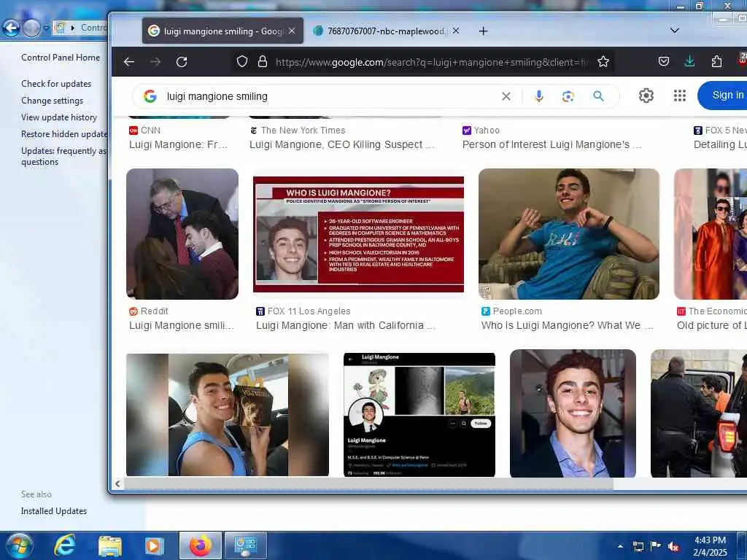Click Check for updates in Control Panel
Screen dimensions: 747x560
56,84
